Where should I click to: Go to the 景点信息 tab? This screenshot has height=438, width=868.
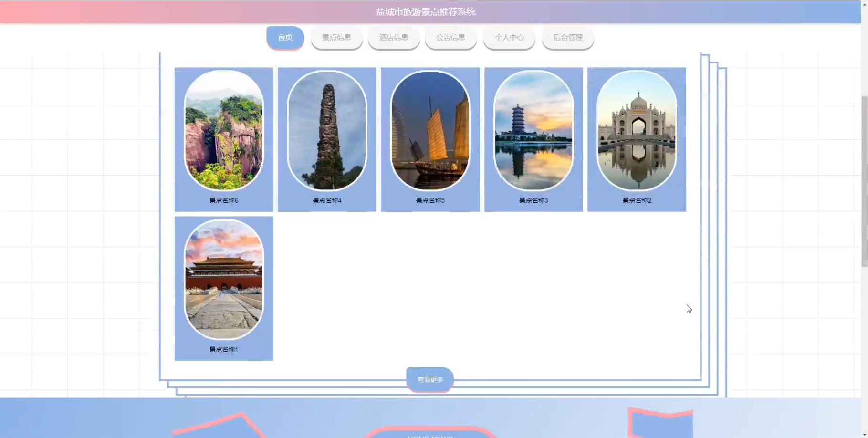(336, 38)
